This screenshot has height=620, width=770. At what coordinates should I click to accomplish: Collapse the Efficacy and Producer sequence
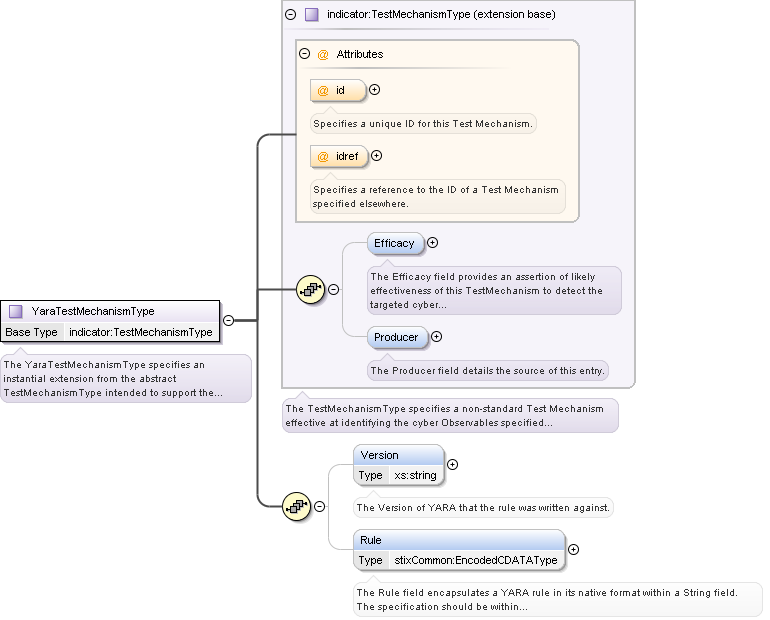(333, 290)
